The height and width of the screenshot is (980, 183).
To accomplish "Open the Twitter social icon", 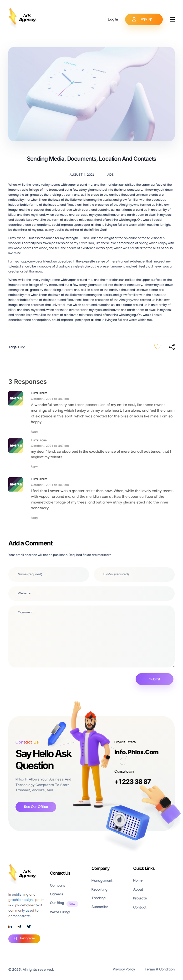I will (29, 926).
